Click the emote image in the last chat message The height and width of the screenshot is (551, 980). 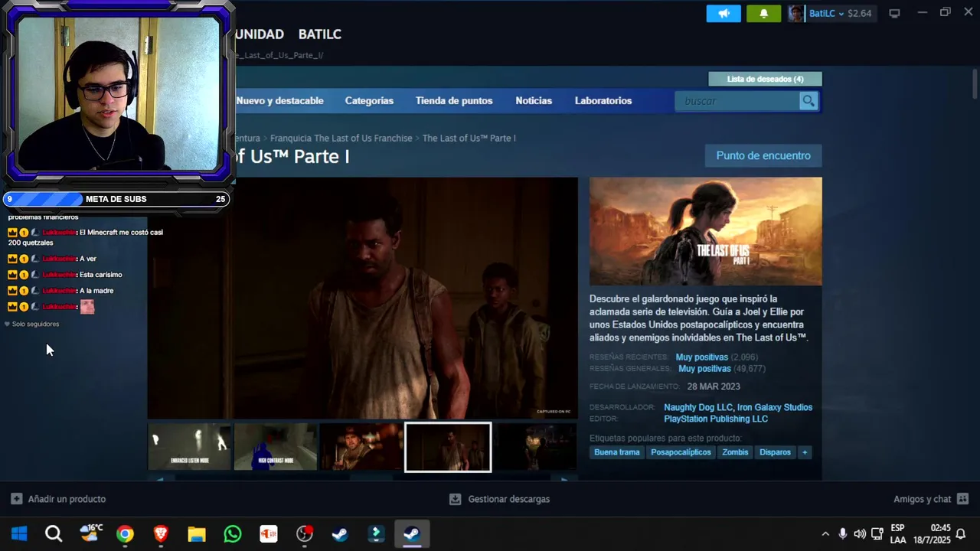[x=87, y=307]
